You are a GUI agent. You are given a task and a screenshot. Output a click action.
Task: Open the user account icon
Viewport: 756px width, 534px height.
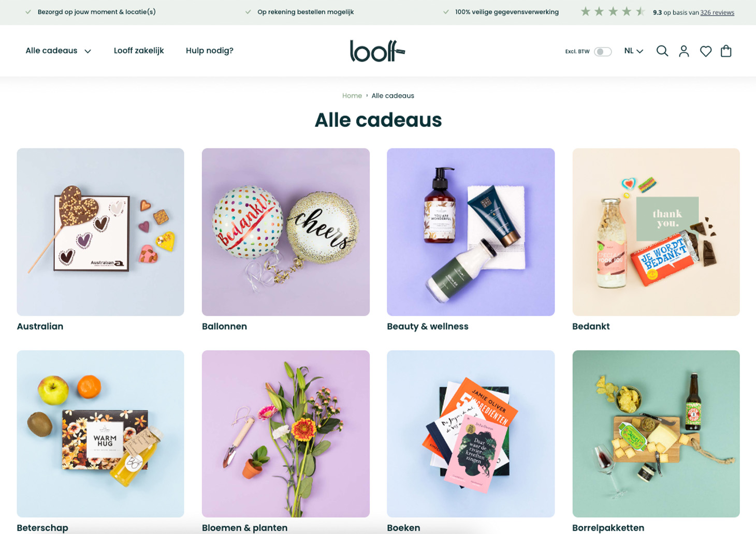pyautogui.click(x=684, y=51)
